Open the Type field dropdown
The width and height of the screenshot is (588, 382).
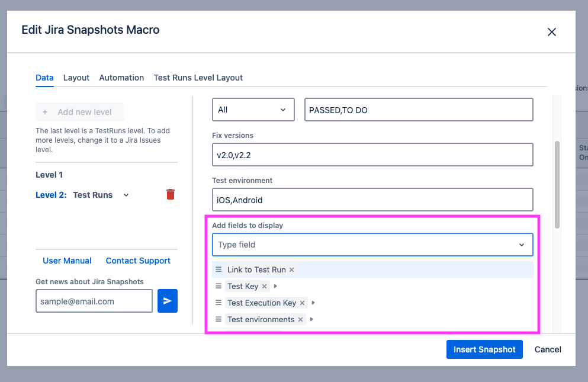(x=372, y=245)
